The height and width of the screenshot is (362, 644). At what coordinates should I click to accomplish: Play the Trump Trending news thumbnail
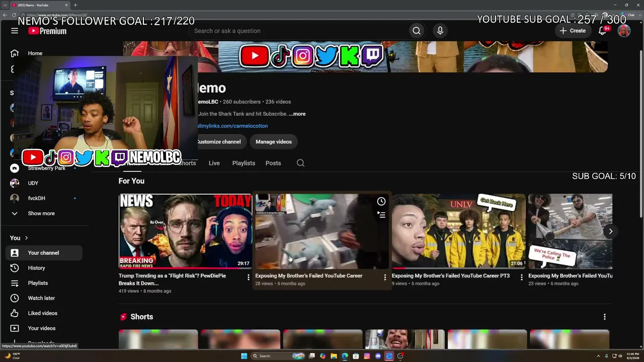click(x=185, y=231)
